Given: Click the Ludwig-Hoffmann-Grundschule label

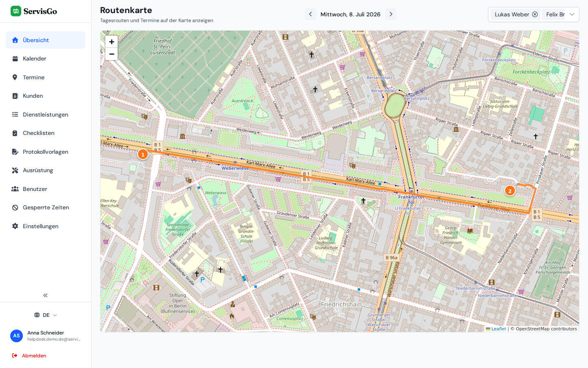Looking at the screenshot, I should pyautogui.click(x=326, y=243).
